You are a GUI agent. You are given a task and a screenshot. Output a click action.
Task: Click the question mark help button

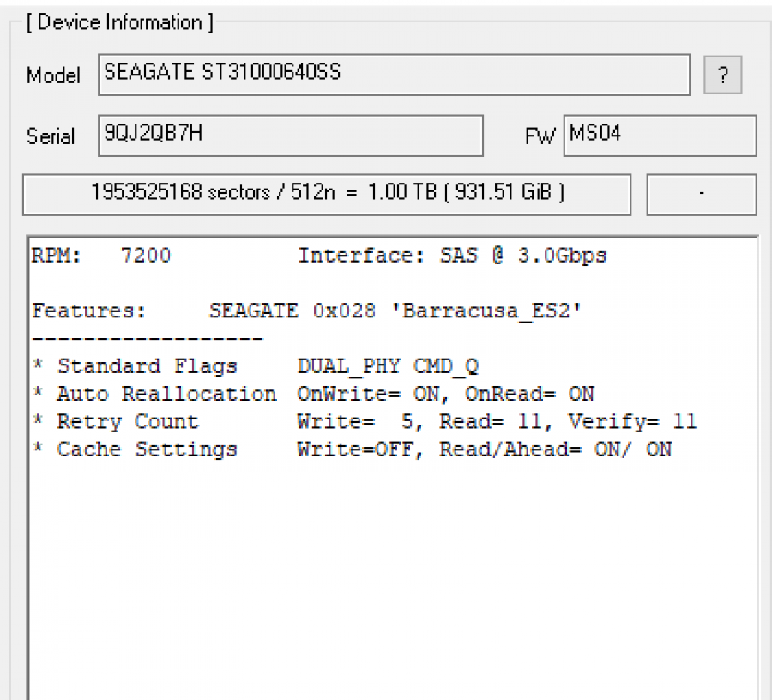[722, 76]
